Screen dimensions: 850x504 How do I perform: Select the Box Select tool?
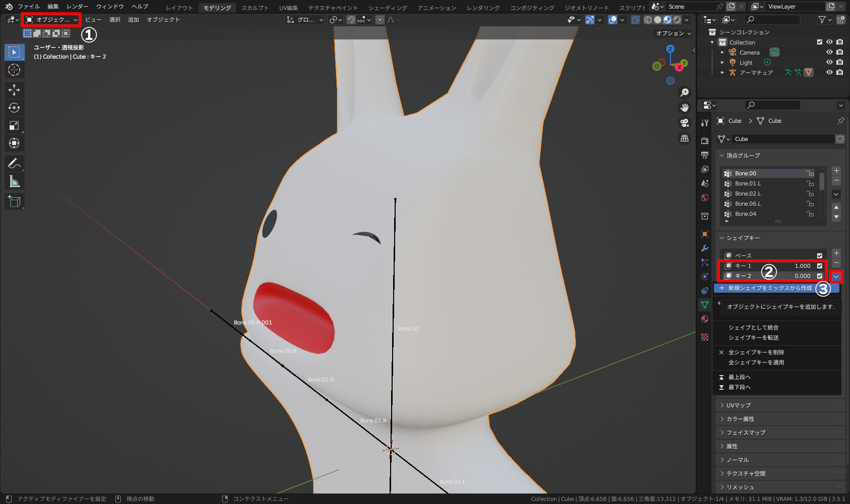click(x=14, y=52)
